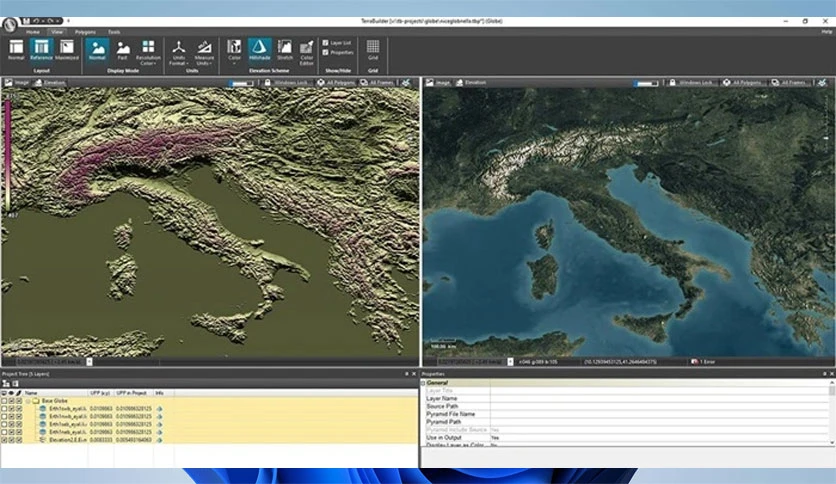Switch to the View ribbon tab
836x484 pixels.
pos(57,32)
